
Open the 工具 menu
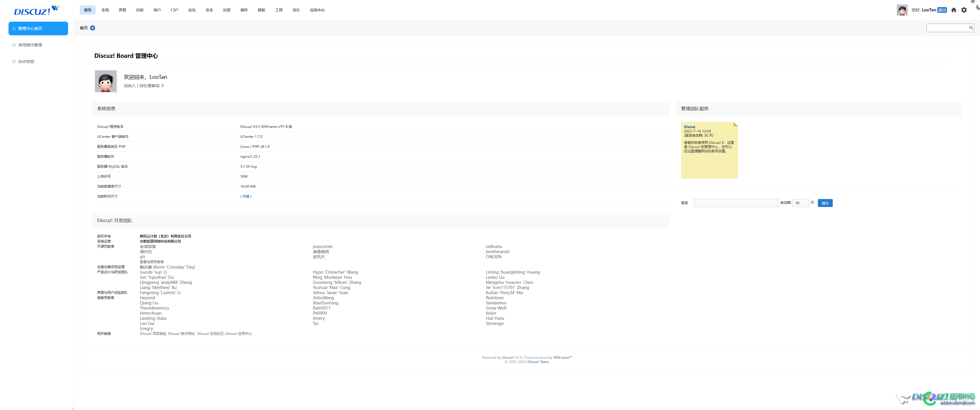click(279, 10)
